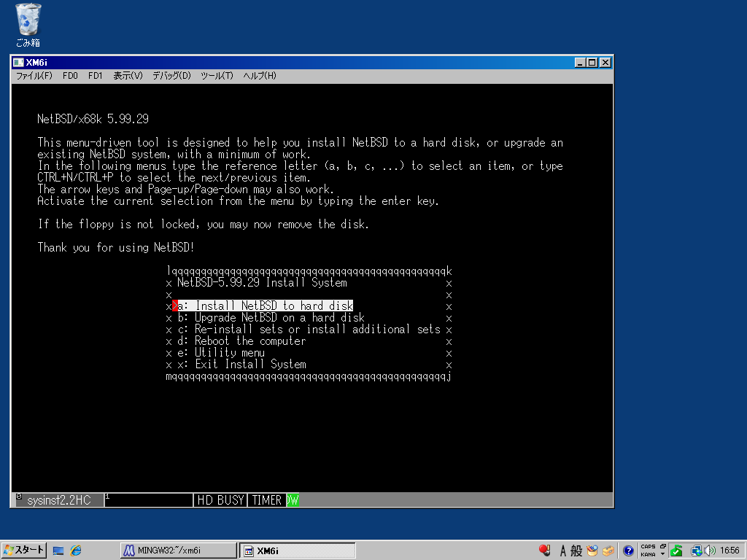Open the デバッグ(D) menu
The width and height of the screenshot is (747, 560).
[171, 76]
